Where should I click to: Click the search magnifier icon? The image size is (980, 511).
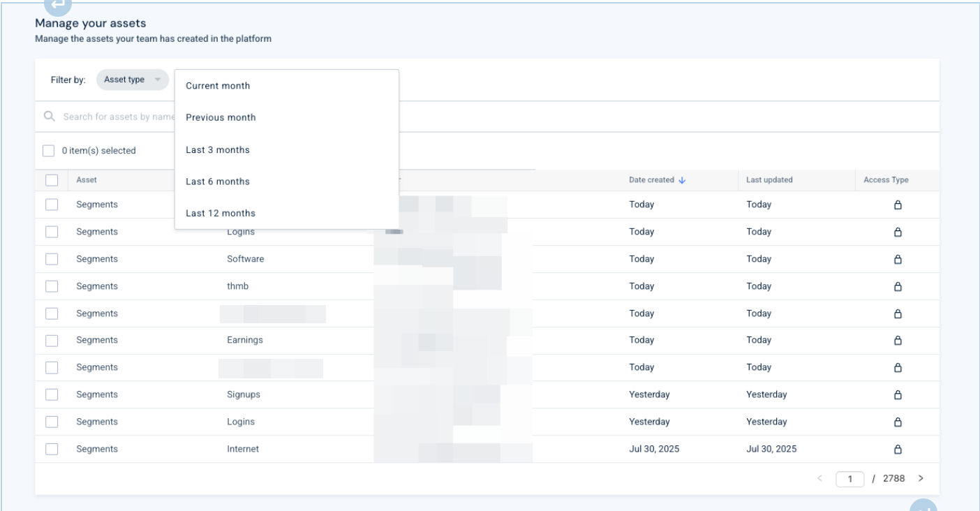(x=48, y=116)
